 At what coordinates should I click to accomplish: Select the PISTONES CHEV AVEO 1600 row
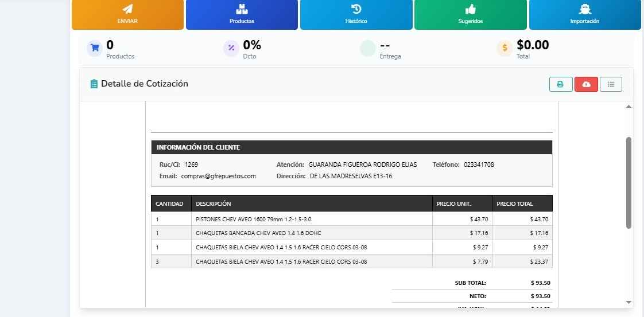pos(253,219)
